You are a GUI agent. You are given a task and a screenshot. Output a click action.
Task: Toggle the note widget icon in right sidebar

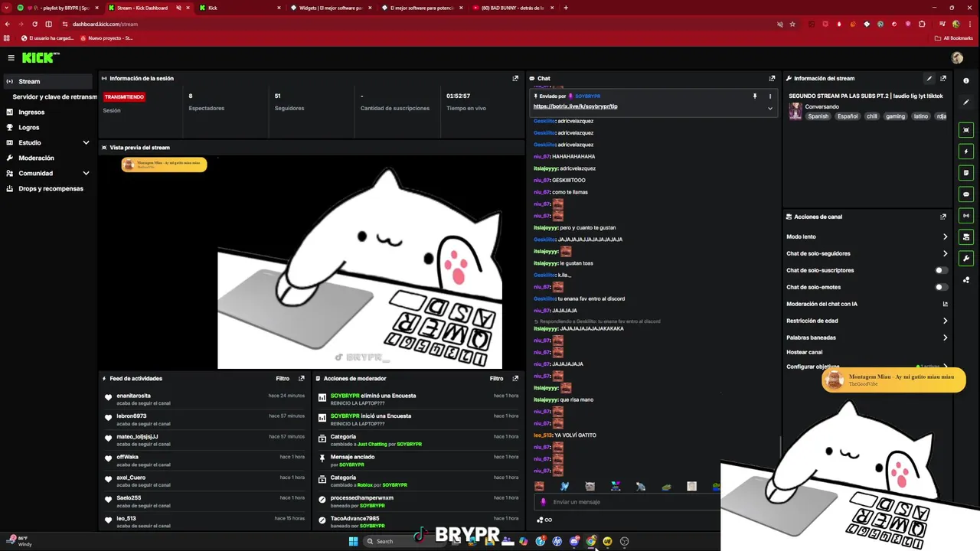(x=966, y=173)
